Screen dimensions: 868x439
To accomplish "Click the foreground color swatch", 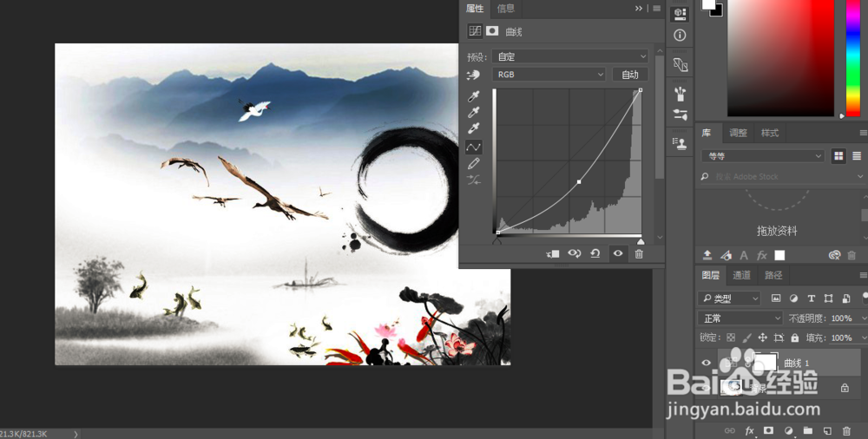I will coord(708,3).
